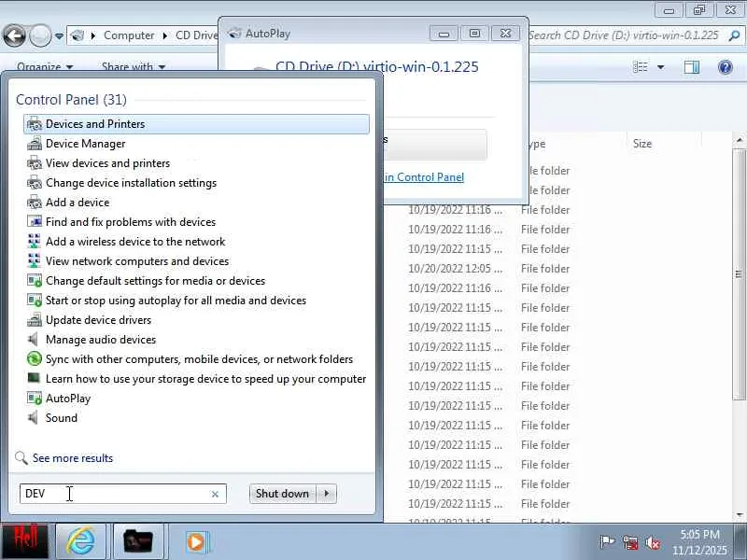Expand the Shut down options arrow
747x560 pixels.
click(326, 494)
